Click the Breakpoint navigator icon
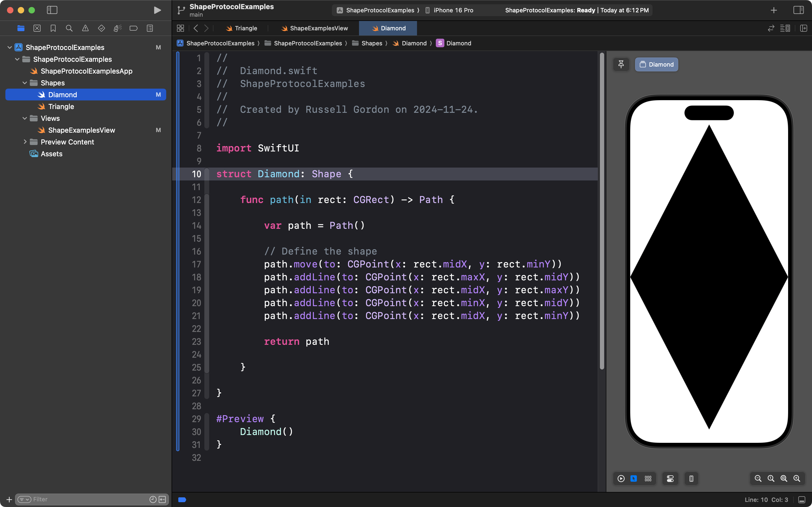Screen dimensions: 812x507 pos(133,28)
